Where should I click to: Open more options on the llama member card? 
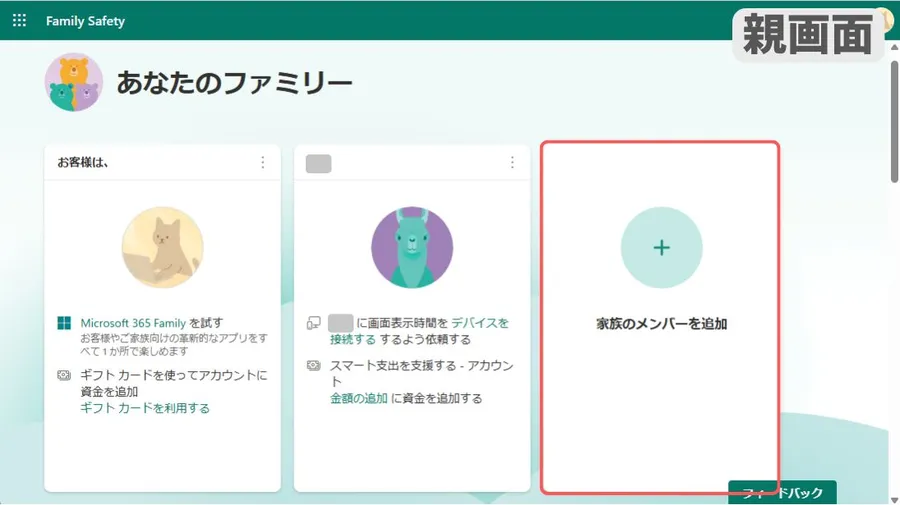coord(512,162)
